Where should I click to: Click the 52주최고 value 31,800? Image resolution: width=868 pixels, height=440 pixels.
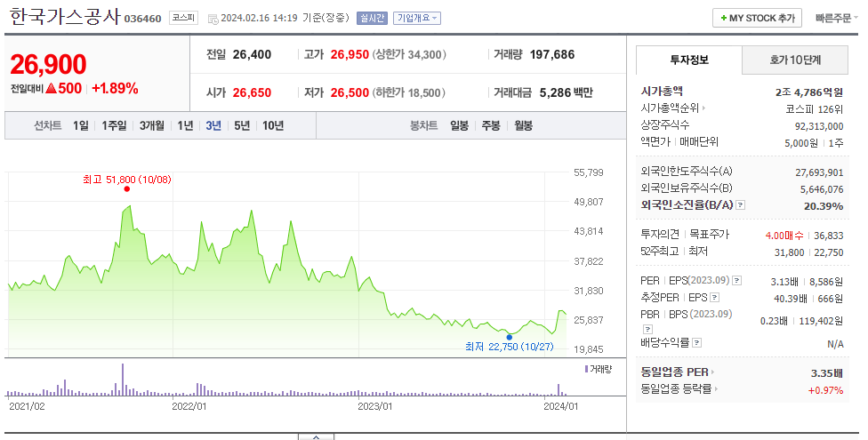790,252
